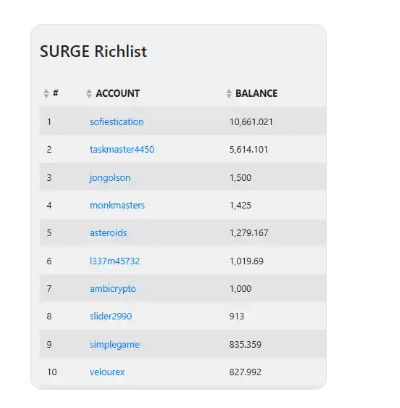
Task: Click the BALANCE column sort arrows
Action: pos(229,94)
